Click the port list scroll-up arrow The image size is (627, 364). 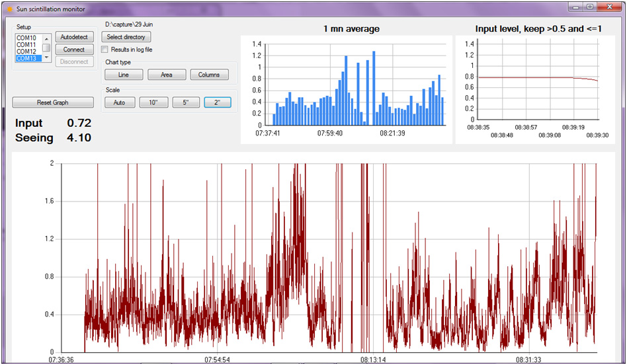47,39
